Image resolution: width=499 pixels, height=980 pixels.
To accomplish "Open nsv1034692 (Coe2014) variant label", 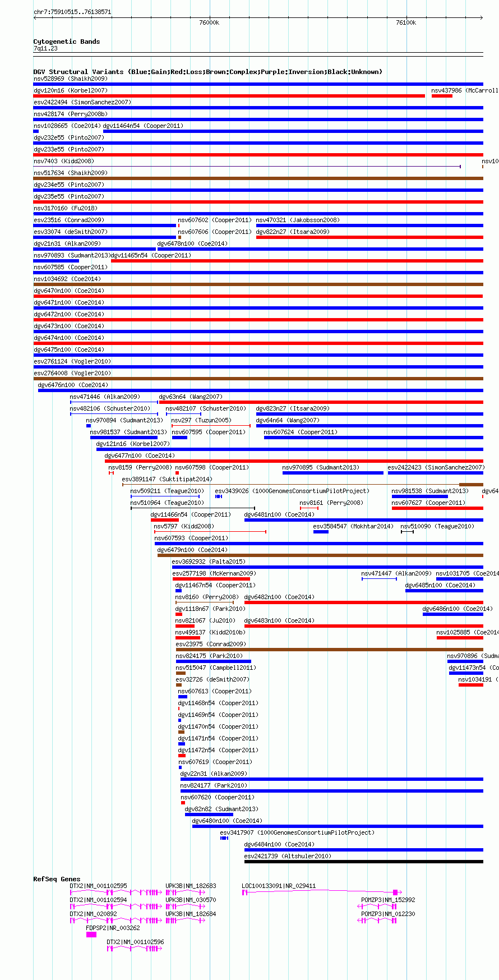I will [67, 279].
